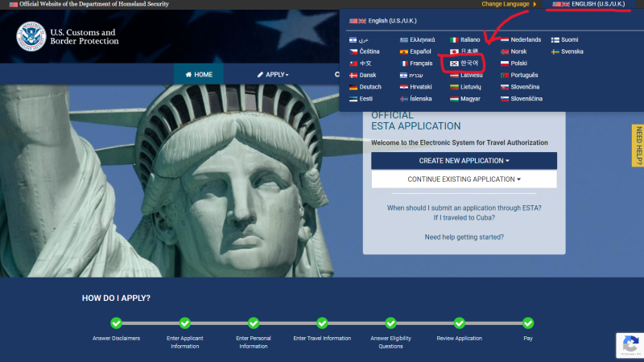Open 'If I traveled to Cuba?' link
This screenshot has height=362, width=644.
464,218
